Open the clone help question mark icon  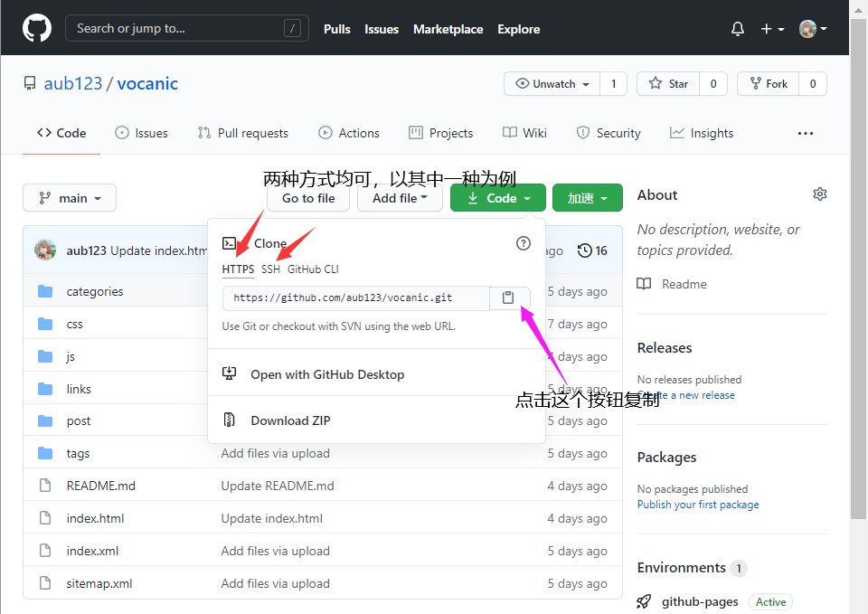(x=523, y=243)
